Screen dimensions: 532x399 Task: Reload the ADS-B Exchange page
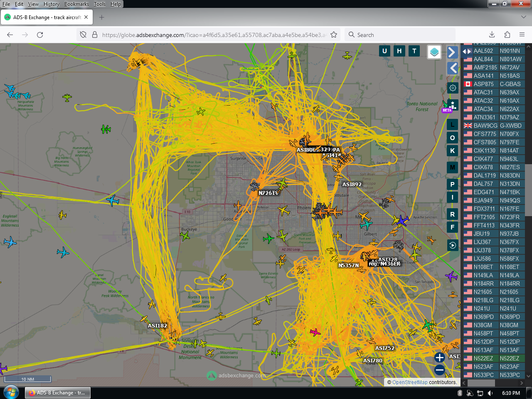point(40,35)
